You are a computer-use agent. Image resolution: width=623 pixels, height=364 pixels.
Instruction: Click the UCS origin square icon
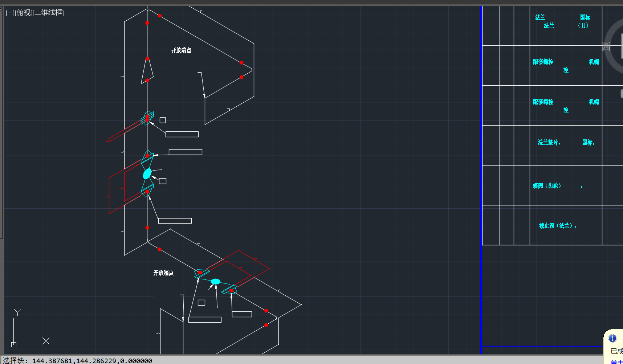point(14,344)
